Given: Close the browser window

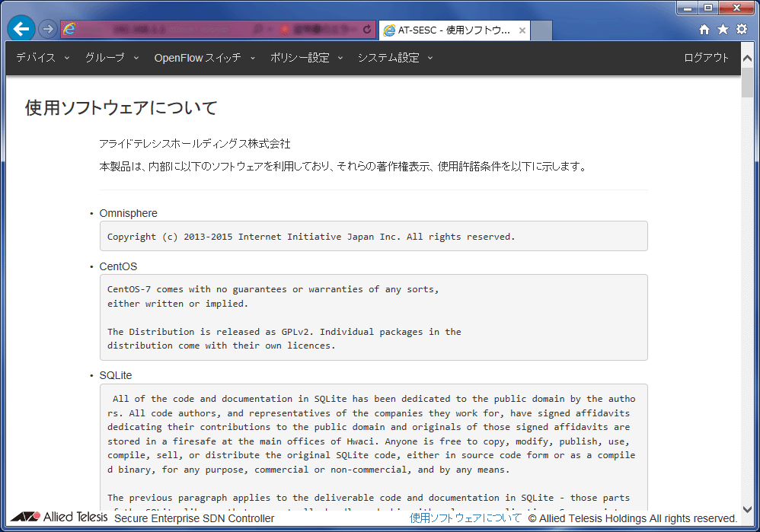Looking at the screenshot, I should [736, 8].
